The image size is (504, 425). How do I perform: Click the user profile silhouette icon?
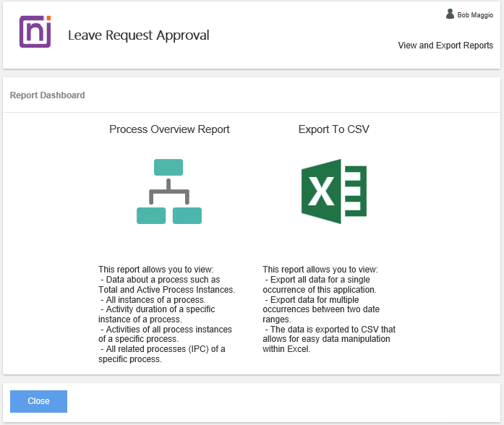click(x=450, y=14)
